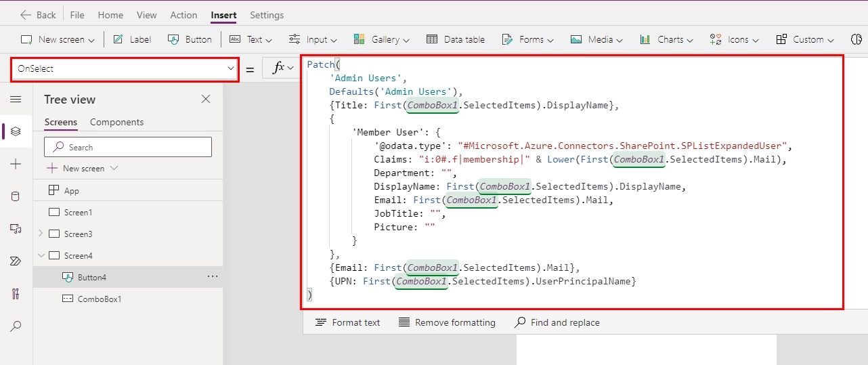The image size is (868, 365).
Task: Switch to the Home tab
Action: coord(110,15)
